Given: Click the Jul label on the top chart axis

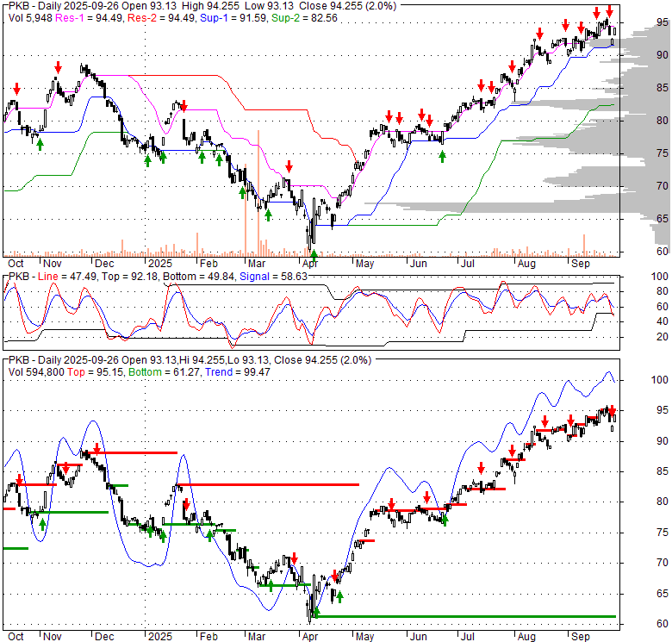Looking at the screenshot, I should (467, 264).
